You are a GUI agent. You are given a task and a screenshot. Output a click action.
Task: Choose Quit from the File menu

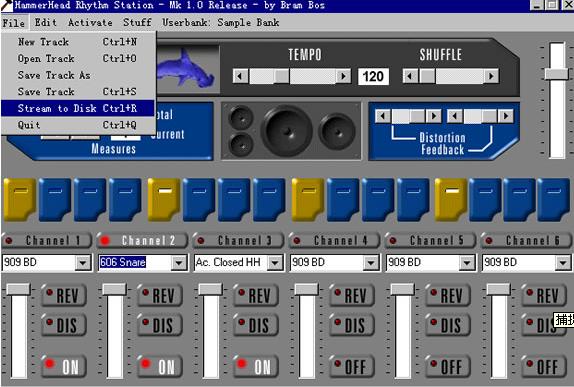pos(78,125)
